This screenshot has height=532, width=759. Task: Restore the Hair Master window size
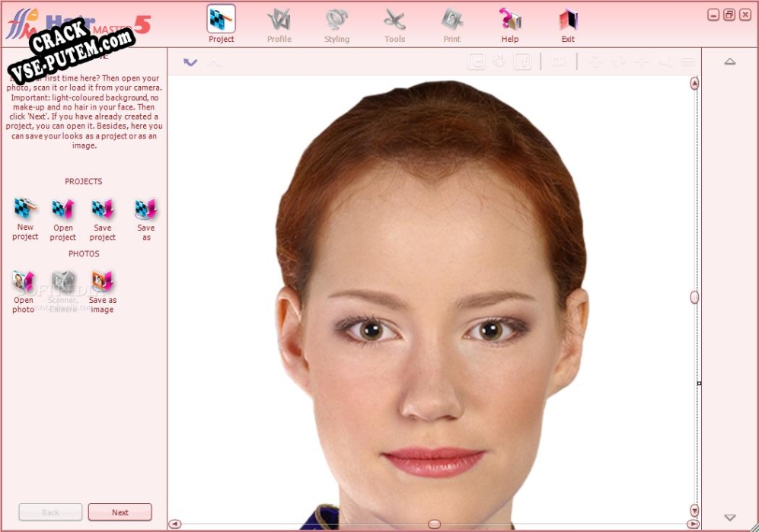[x=729, y=15]
